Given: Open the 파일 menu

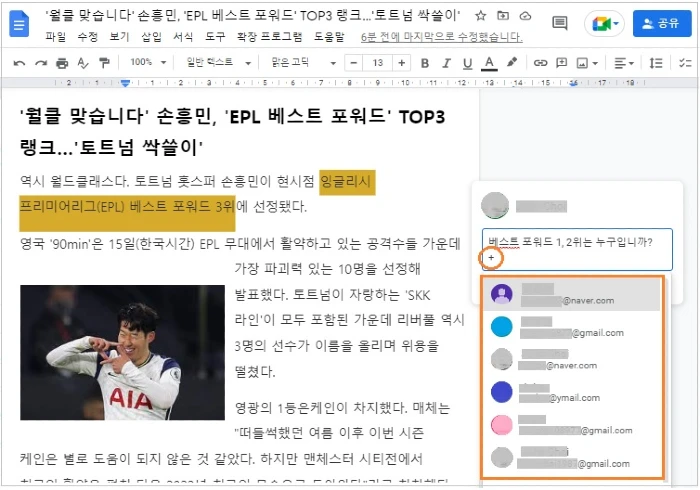Looking at the screenshot, I should click(x=56, y=37).
